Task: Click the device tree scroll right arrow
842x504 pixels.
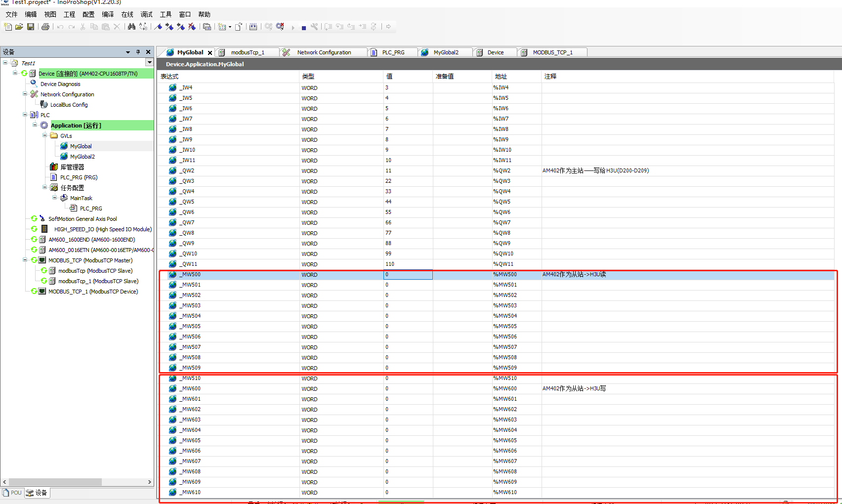Action: pos(150,482)
